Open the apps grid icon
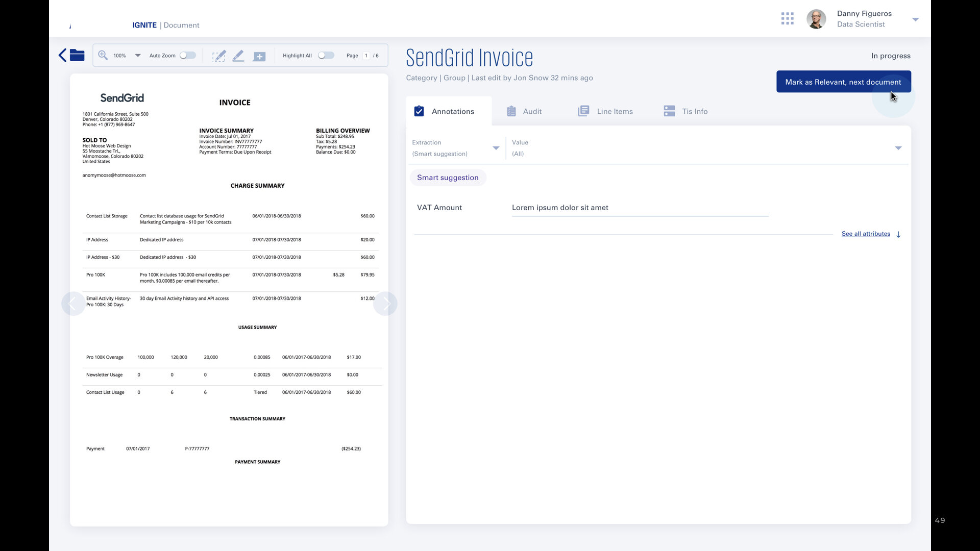Viewport: 980px width, 551px height. coord(788,19)
